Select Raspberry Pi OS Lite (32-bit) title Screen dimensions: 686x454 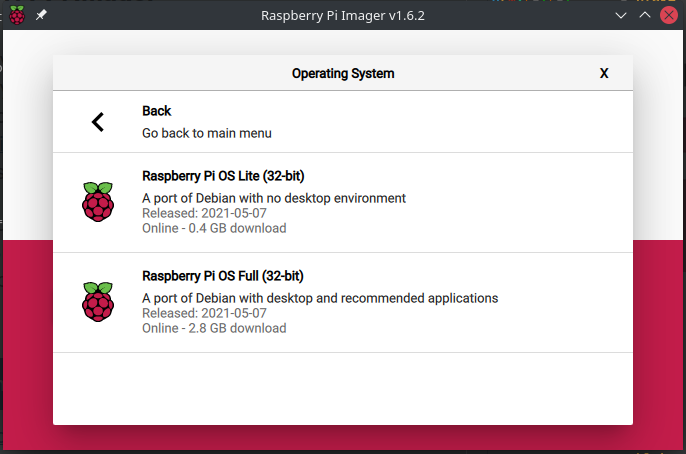click(x=223, y=176)
